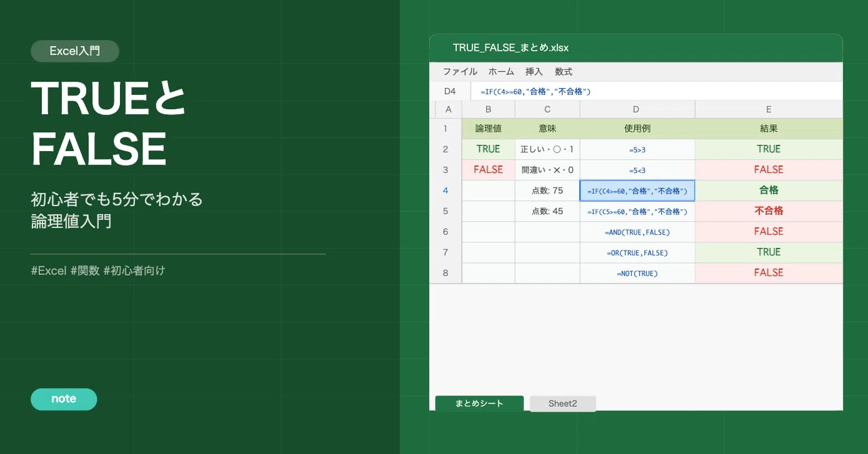Screen dimensions: 868x454
Task: Select cell E6 result FALSE
Action: [x=769, y=232]
